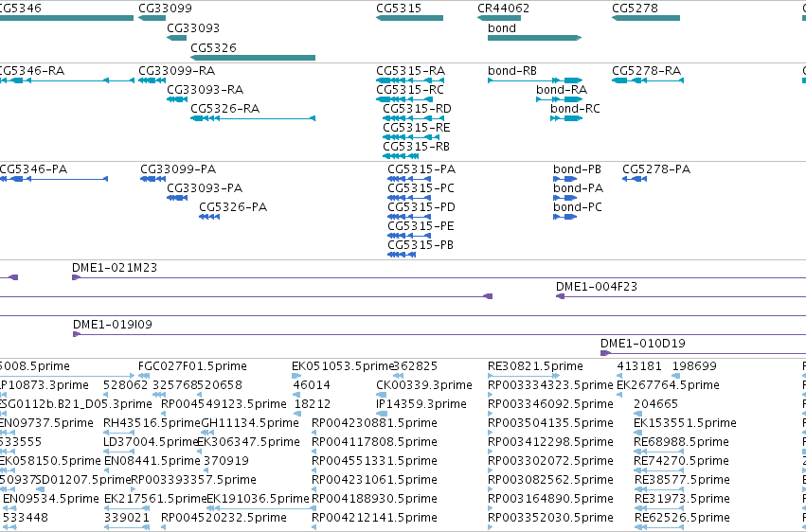
Task: Click protein CG5315-PC
Action: click(x=421, y=188)
